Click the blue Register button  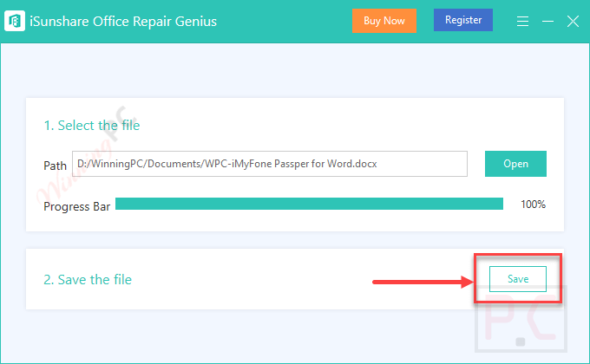click(x=463, y=20)
